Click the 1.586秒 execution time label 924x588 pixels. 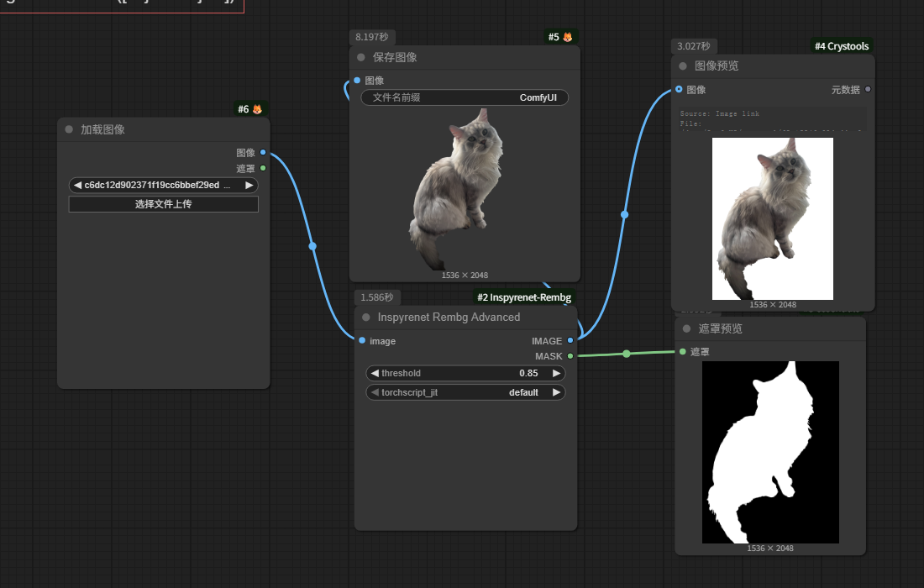[x=376, y=297]
